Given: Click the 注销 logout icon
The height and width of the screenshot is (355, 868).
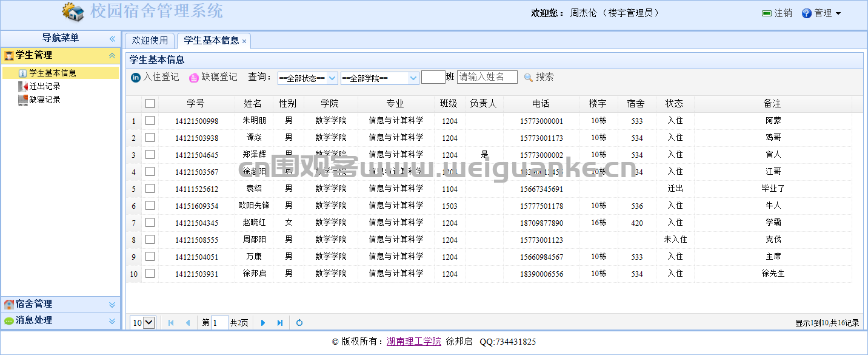Looking at the screenshot, I should click(767, 13).
